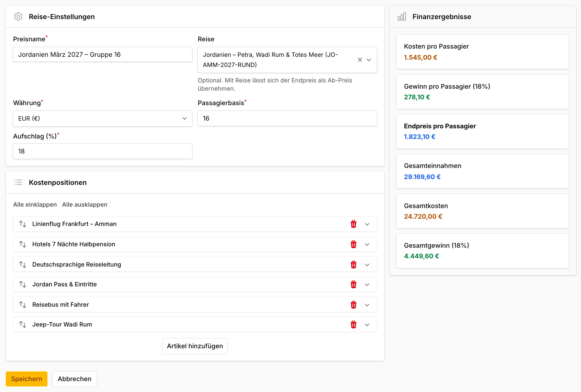The height and width of the screenshot is (392, 581).
Task: Focus the Passagierbasis input field
Action: pos(287,119)
